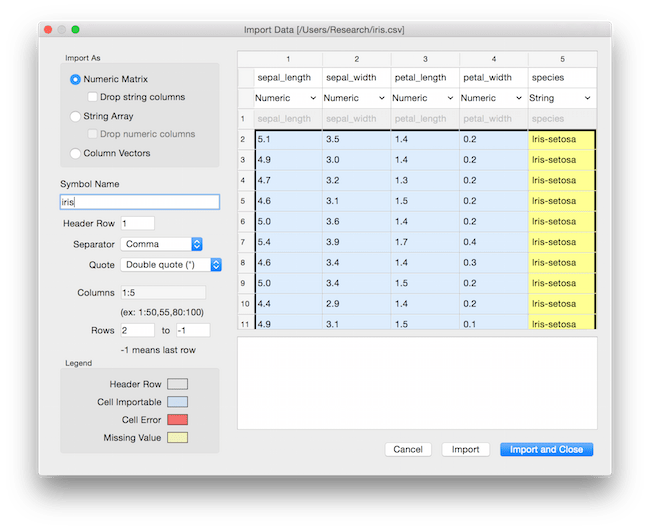The width and height of the screenshot is (650, 530).
Task: Open the Separator Comma dropdown
Action: point(161,244)
